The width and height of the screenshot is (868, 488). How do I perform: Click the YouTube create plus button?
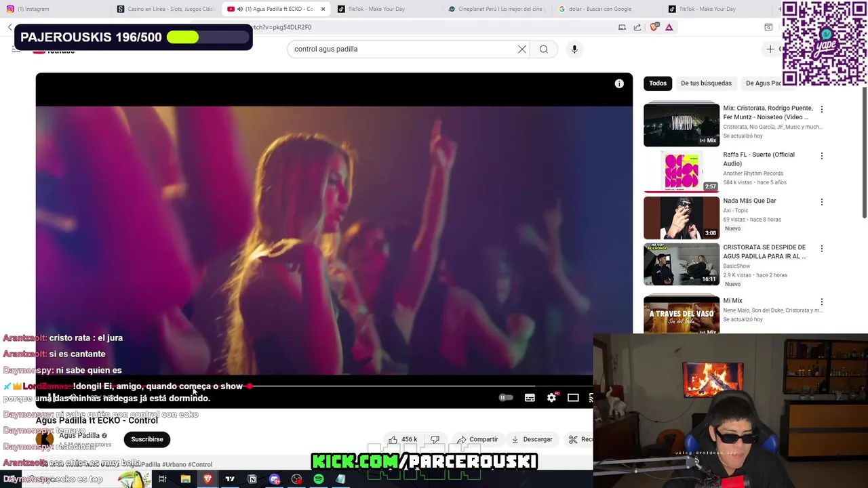click(770, 49)
